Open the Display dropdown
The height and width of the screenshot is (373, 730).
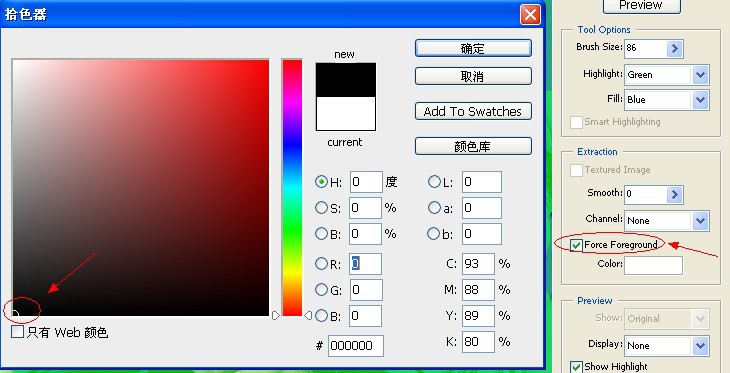click(x=700, y=346)
